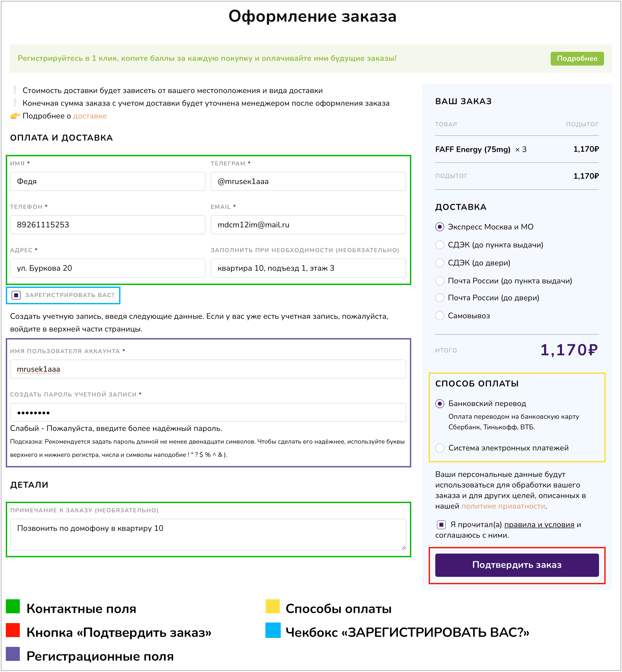Select СДЭК (до двери) delivery option
The image size is (622, 672).
tap(439, 263)
